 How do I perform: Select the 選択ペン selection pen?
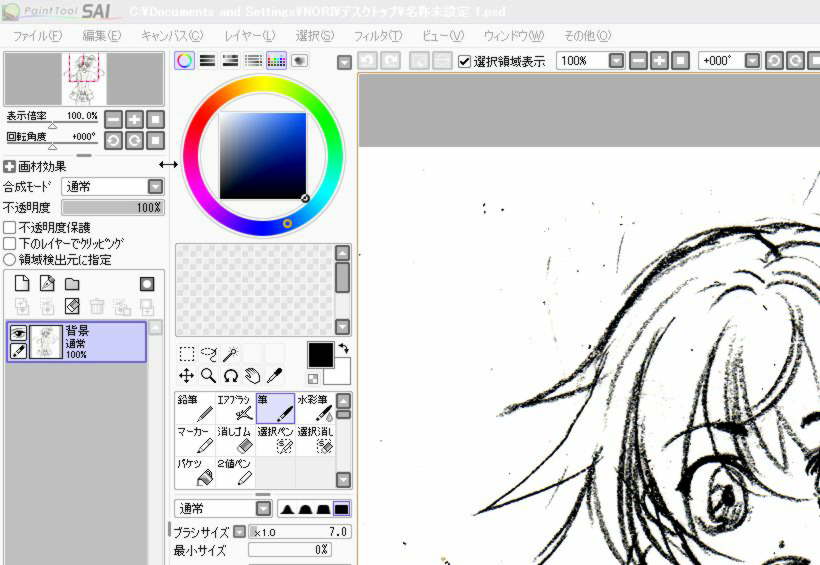point(275,440)
